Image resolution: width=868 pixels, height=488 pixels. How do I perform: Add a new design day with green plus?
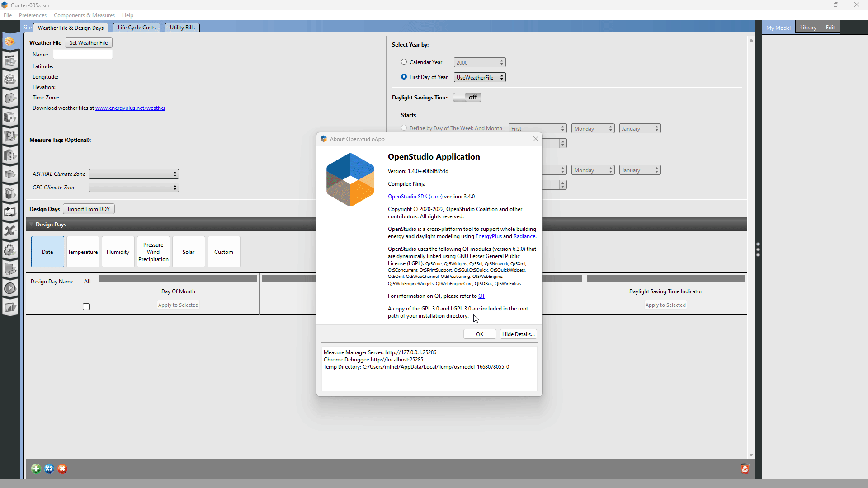[x=36, y=469]
